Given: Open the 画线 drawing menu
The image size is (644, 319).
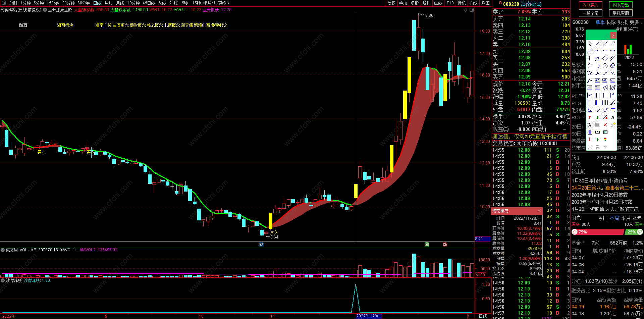Looking at the screenshot, I should [438, 3].
